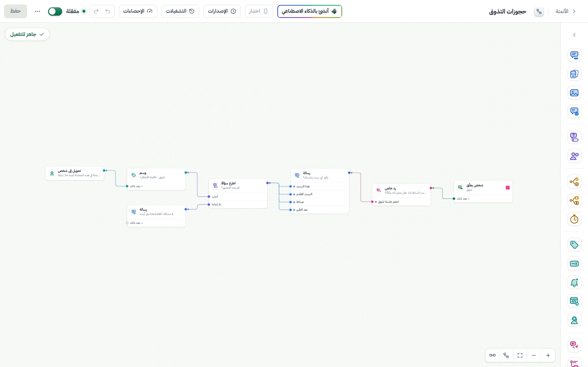Toggle the مفعّلة activation switch
The width and height of the screenshot is (588, 367).
coord(55,11)
